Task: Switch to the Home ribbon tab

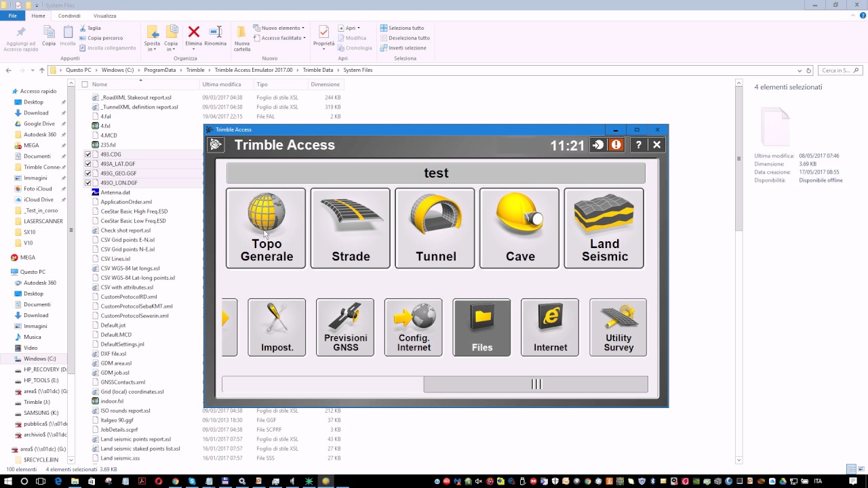Action: tap(39, 16)
